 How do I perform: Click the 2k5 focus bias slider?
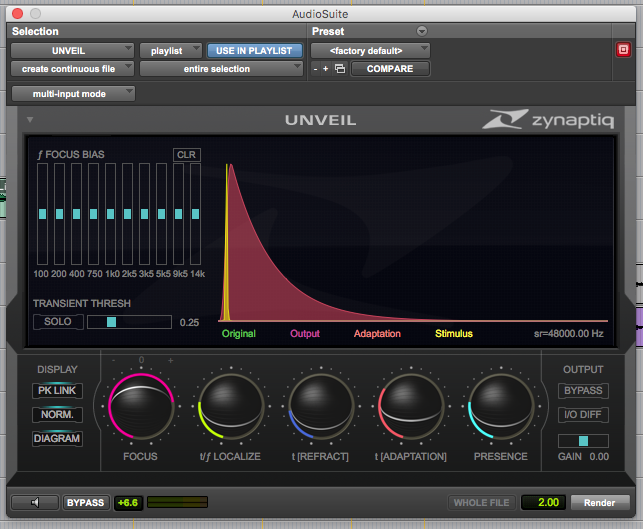[x=128, y=214]
